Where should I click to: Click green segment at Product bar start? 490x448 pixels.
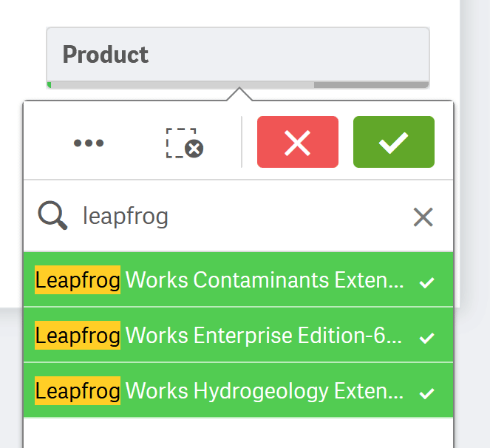tap(49, 85)
